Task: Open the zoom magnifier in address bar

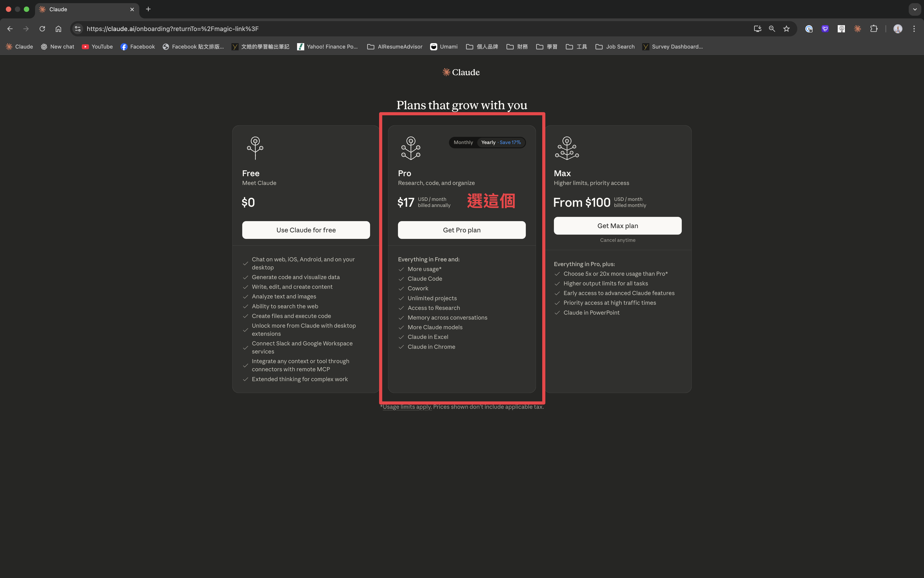Action: (772, 29)
